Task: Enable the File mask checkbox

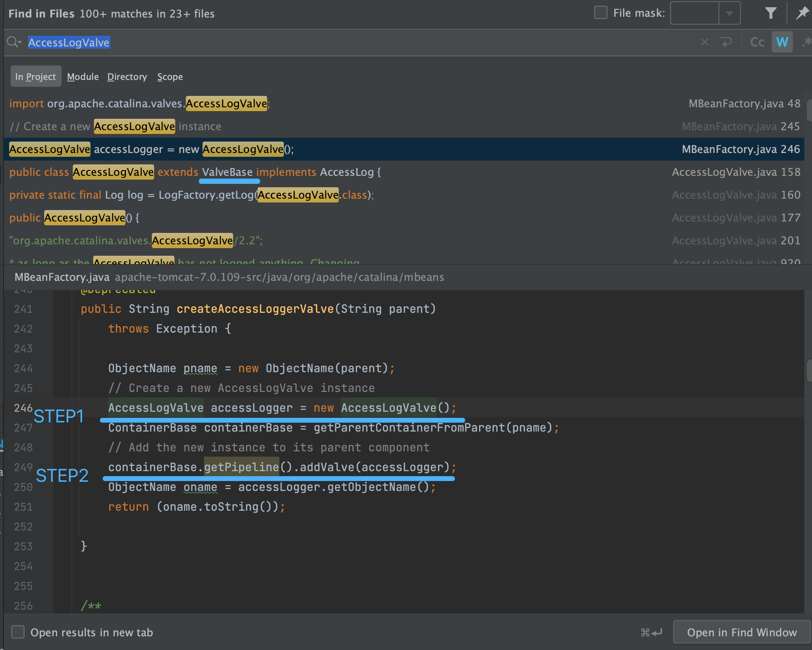Action: click(x=601, y=13)
